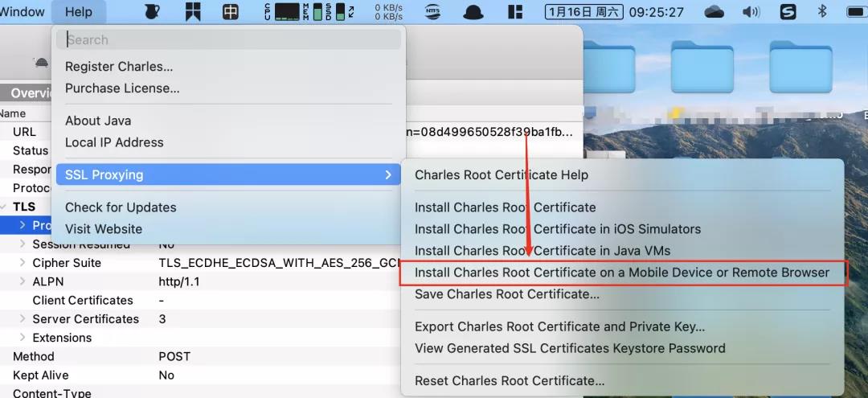Expand the Server Certificates row
The image size is (868, 398).
(x=23, y=319)
